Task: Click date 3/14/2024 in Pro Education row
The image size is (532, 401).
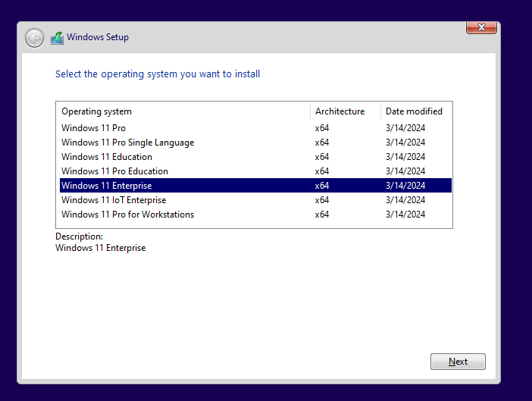Action: 405,171
